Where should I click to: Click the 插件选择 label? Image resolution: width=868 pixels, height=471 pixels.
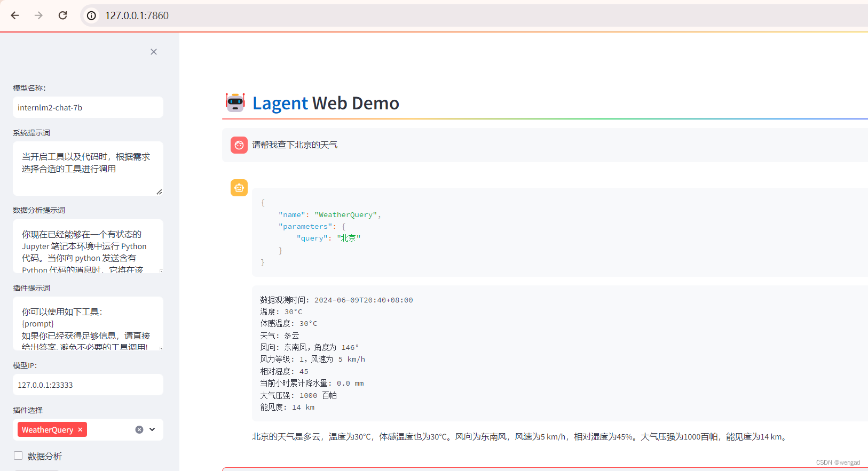point(28,410)
